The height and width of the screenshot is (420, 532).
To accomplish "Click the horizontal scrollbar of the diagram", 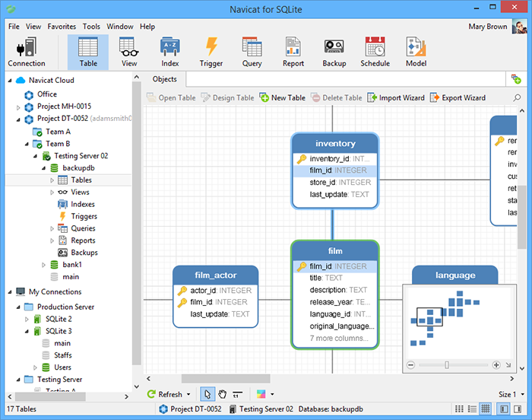I will (226, 379).
